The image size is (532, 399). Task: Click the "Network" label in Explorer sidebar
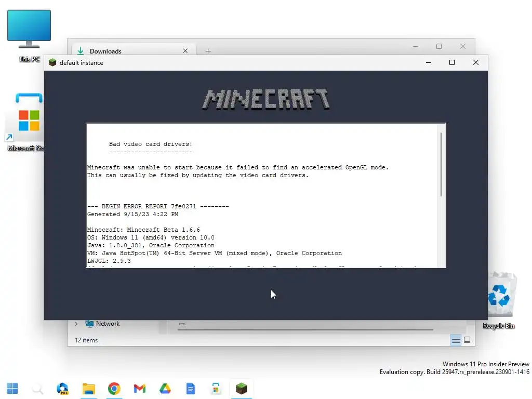pos(108,324)
